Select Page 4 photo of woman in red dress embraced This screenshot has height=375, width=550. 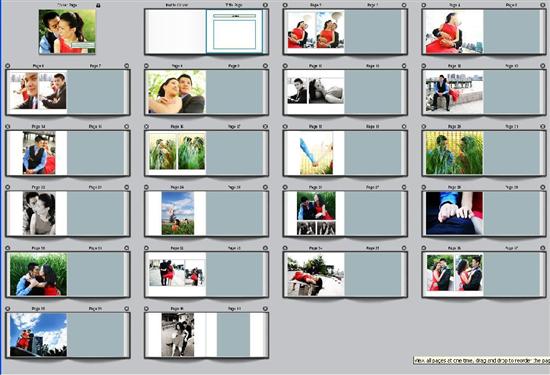(454, 32)
